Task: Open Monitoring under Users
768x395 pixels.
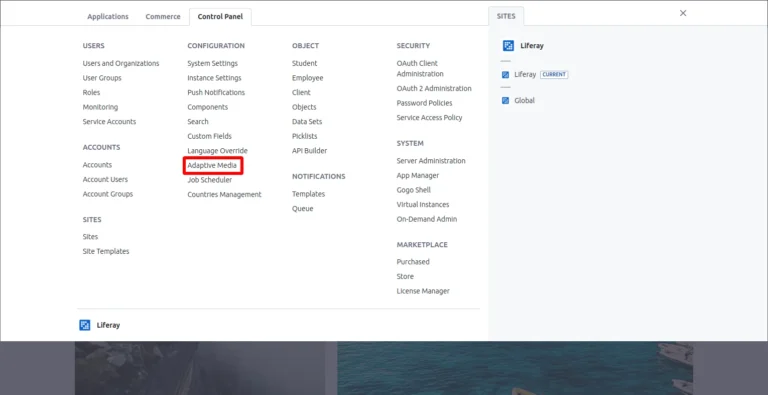Action: [x=100, y=107]
